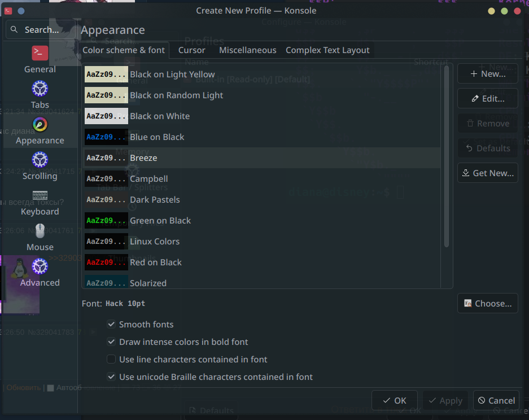529x420 pixels.
Task: Enable Use line characters contained in font
Action: coord(111,360)
